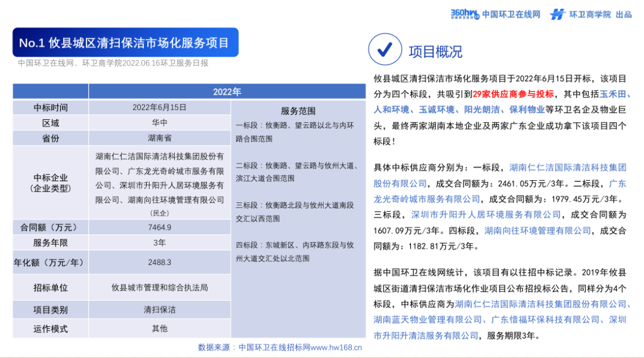The height and width of the screenshot is (358, 644).
Task: Select the 中标时间 row label
Action: 51,107
